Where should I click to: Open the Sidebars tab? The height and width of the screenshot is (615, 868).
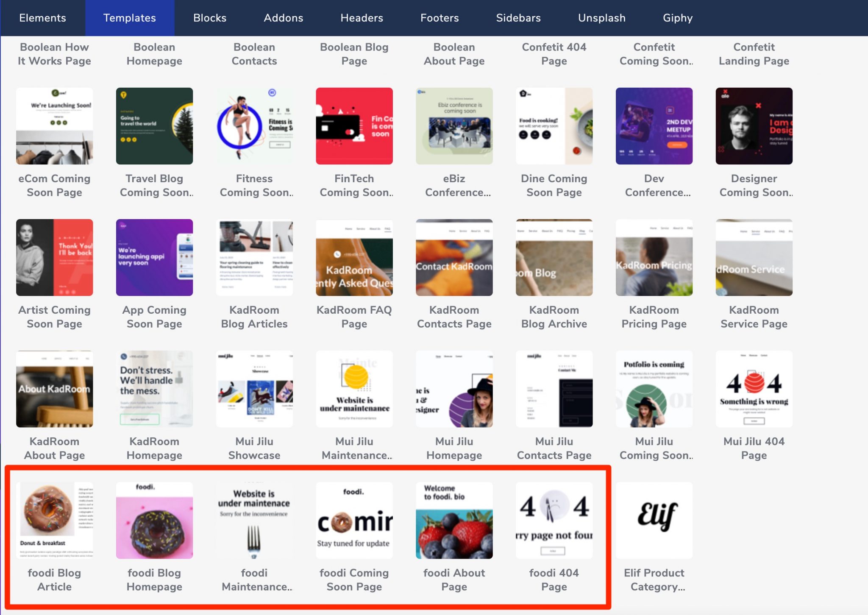coord(518,18)
